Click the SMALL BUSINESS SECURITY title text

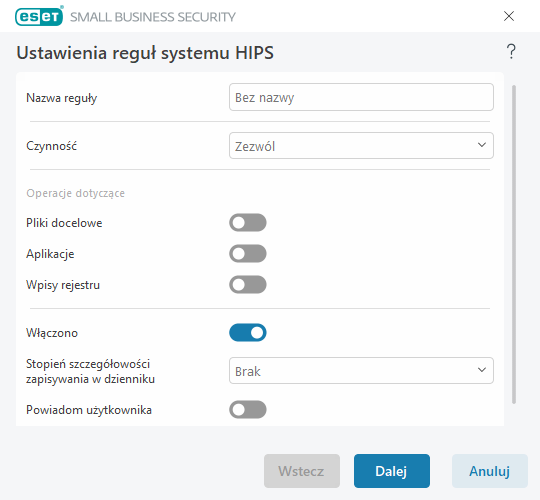click(x=153, y=17)
